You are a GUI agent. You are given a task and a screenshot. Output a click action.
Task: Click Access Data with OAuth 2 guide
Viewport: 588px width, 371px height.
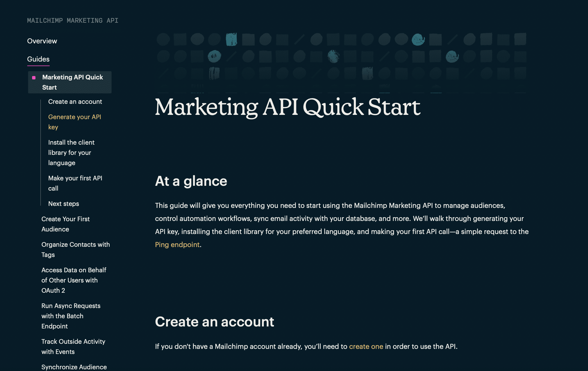(x=73, y=280)
